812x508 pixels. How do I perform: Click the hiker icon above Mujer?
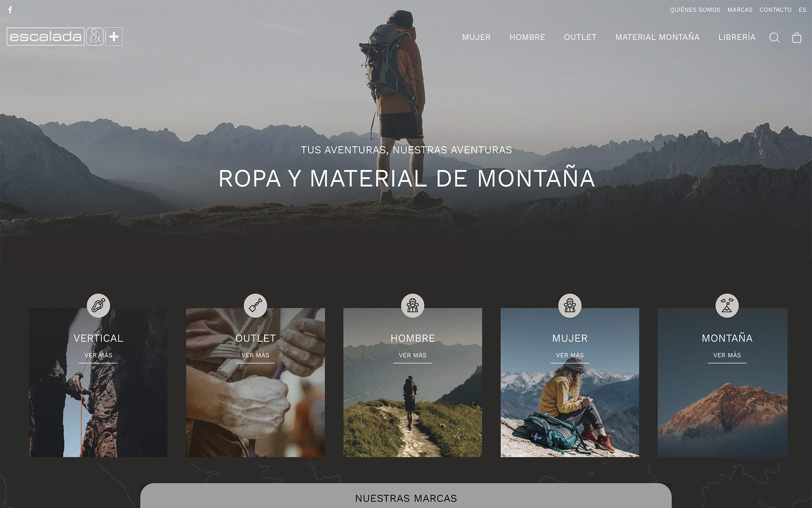[570, 305]
